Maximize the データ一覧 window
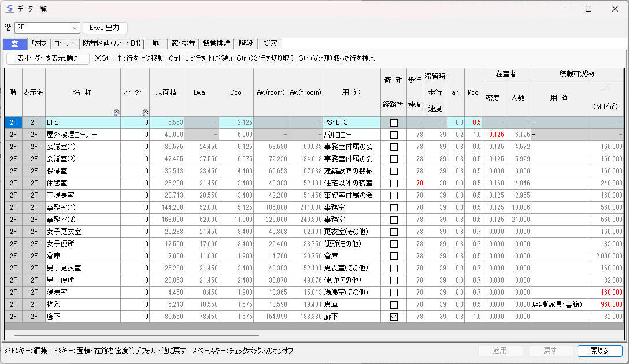 click(x=589, y=9)
